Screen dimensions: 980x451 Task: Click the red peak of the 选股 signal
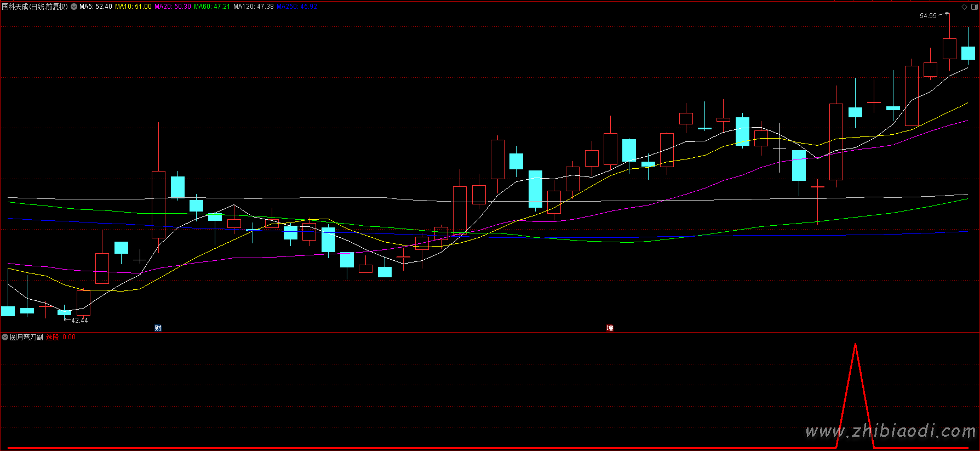[855, 345]
